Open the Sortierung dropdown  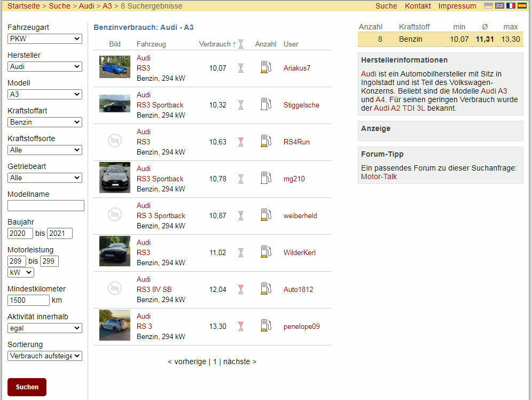tap(45, 356)
